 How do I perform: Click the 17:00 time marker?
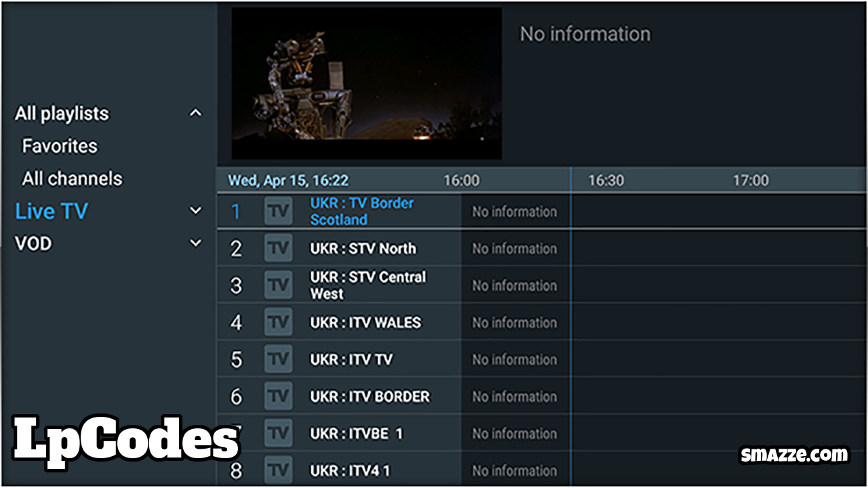point(751,180)
